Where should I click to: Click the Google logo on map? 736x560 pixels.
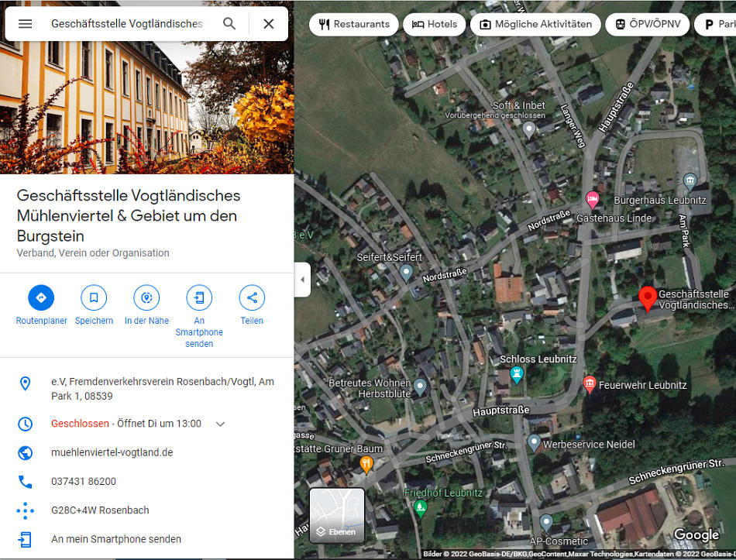click(x=696, y=534)
